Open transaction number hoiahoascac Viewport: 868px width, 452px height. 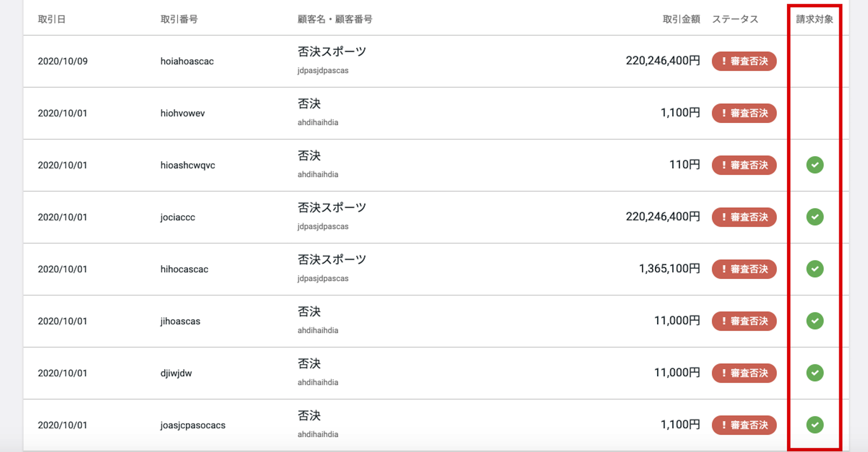(x=187, y=61)
